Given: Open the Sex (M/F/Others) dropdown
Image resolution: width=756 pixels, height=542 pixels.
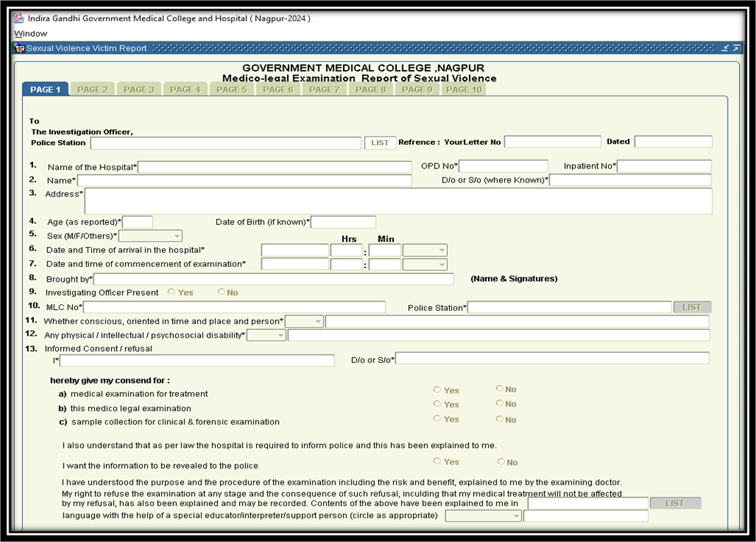Looking at the screenshot, I should [x=151, y=236].
